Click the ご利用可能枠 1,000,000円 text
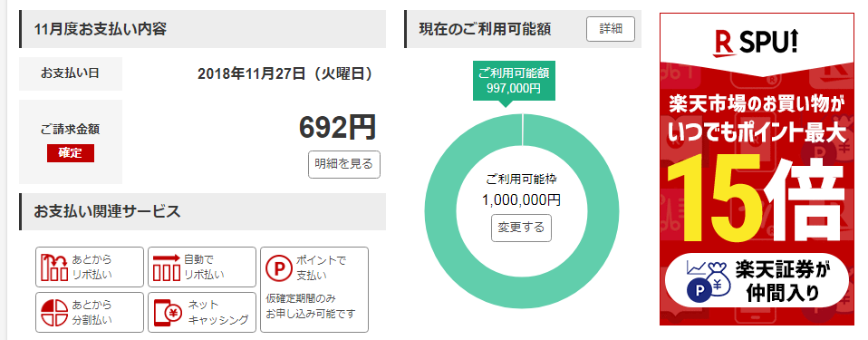Screen dimensions: 868x340 pyautogui.click(x=522, y=189)
